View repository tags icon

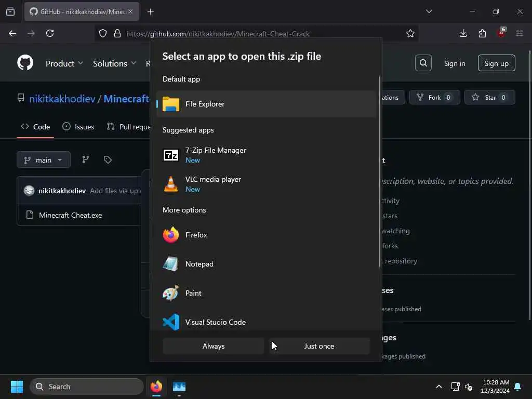108,159
